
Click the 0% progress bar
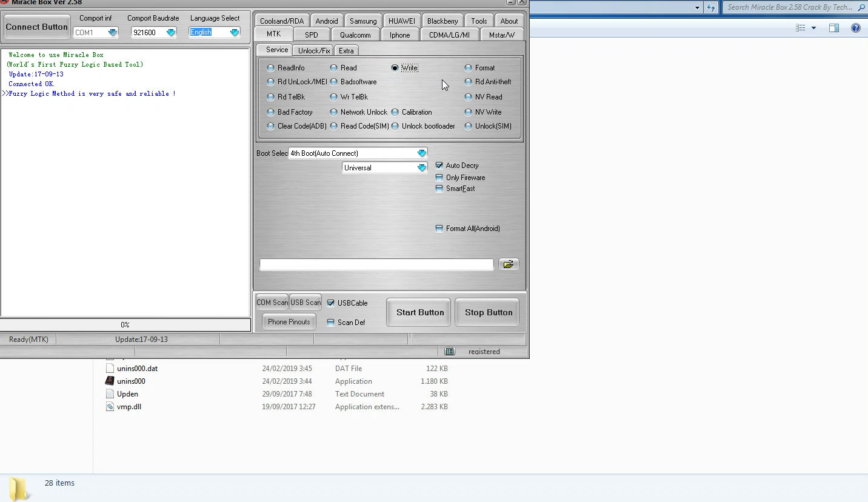click(125, 325)
